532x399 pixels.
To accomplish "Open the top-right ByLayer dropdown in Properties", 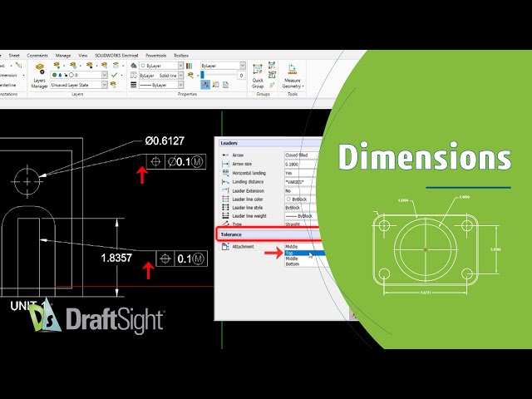I will coord(223,66).
